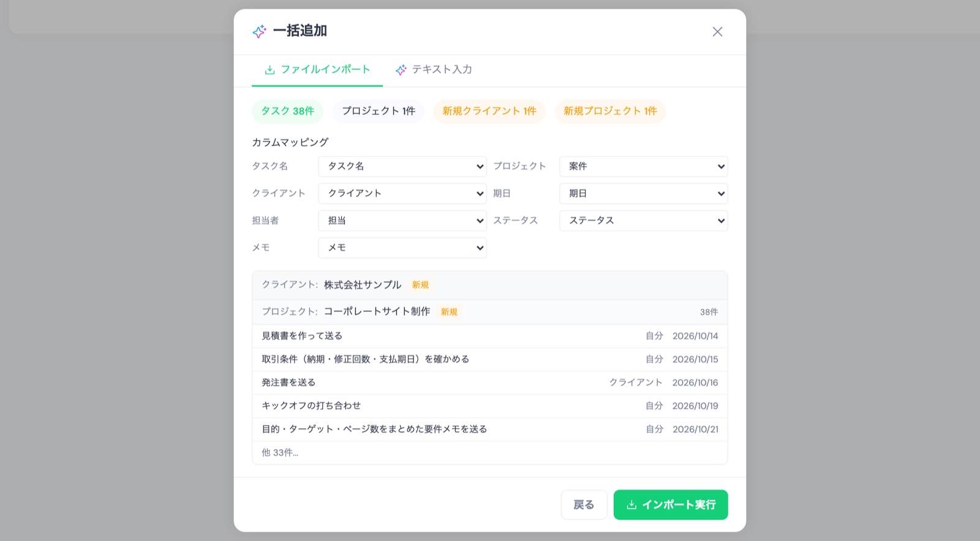Click the date 2026/10/16
Image resolution: width=980 pixels, height=541 pixels.
coord(695,382)
